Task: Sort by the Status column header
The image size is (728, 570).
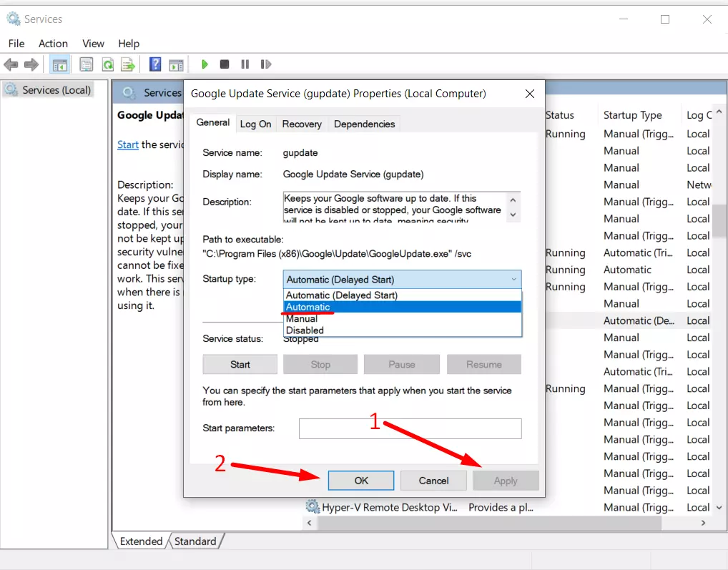Action: click(x=559, y=115)
